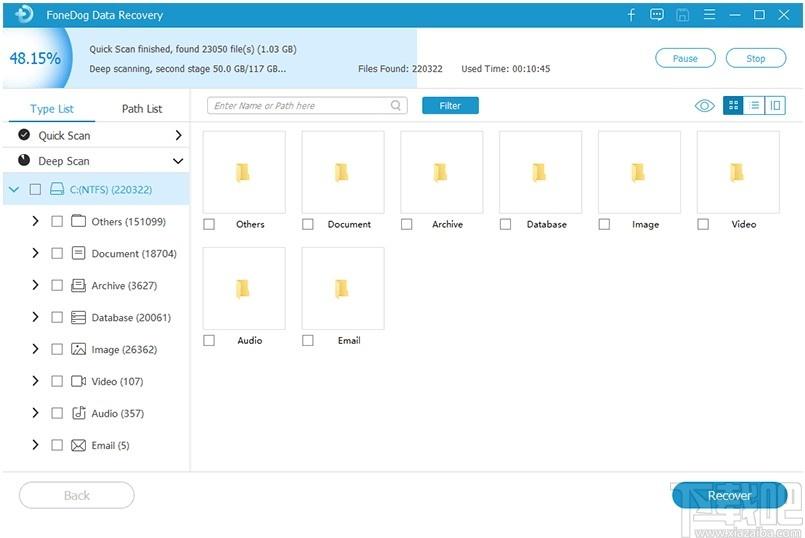Viewport: 805px width, 538px height.
Task: Open the feedback chat bubble icon
Action: [657, 15]
